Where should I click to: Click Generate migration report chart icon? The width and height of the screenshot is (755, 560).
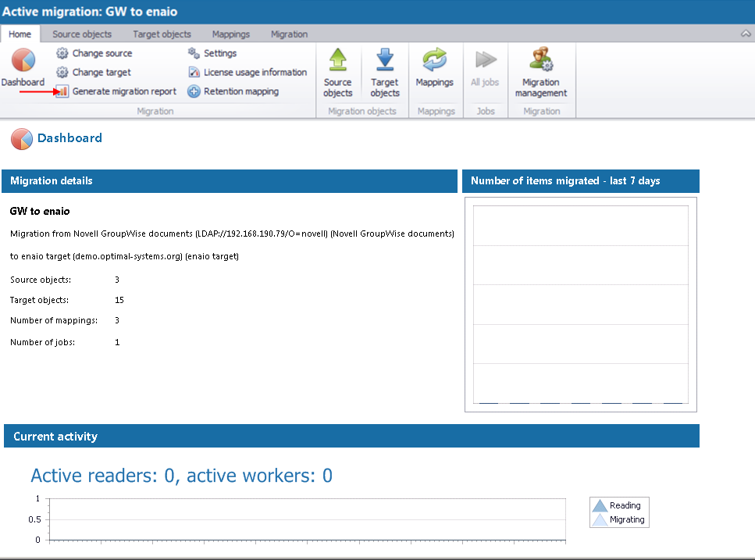[x=62, y=91]
